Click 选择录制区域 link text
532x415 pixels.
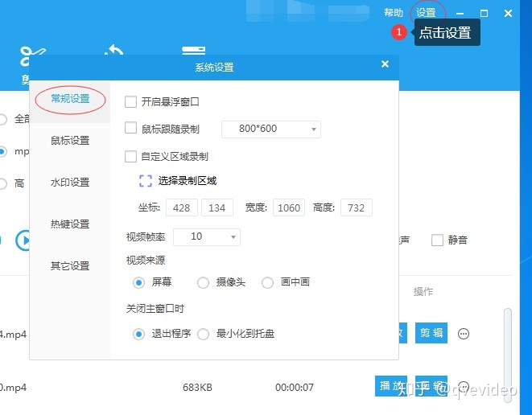pos(188,181)
